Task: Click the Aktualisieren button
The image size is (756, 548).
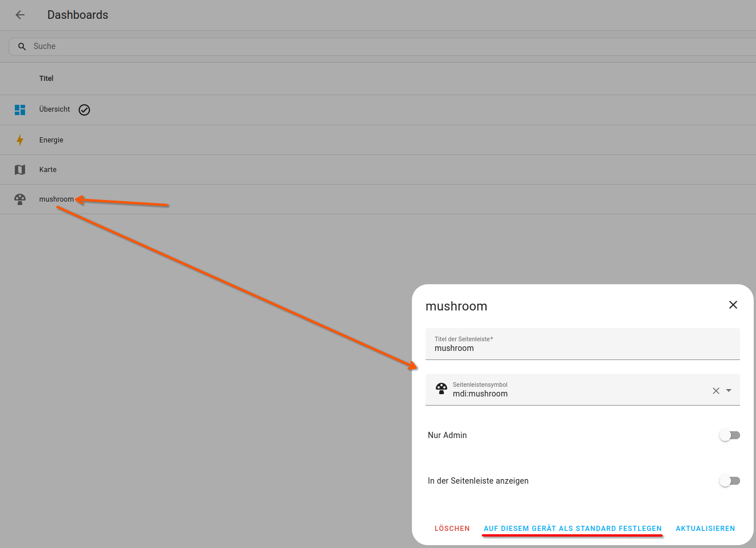Action: (705, 529)
